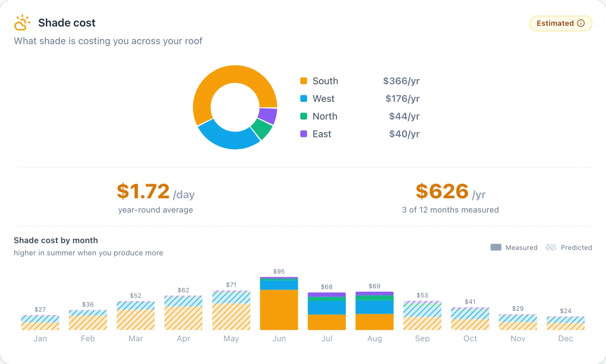This screenshot has width=606, height=364.
Task: Click the Measured legend swatch
Action: [x=496, y=247]
